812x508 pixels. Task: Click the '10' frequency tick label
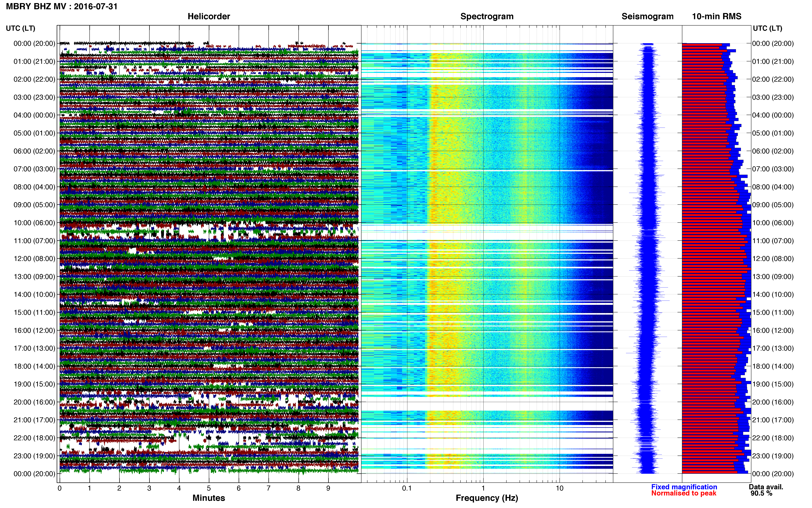coord(559,488)
